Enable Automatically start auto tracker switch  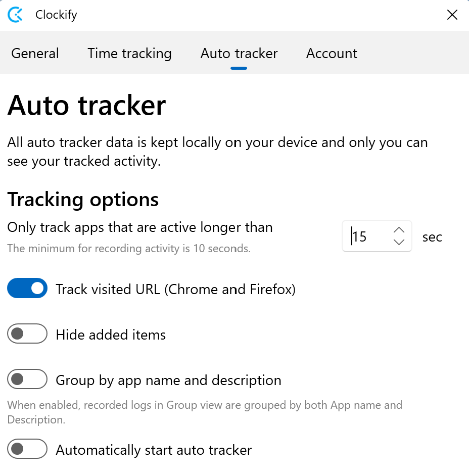(x=27, y=449)
